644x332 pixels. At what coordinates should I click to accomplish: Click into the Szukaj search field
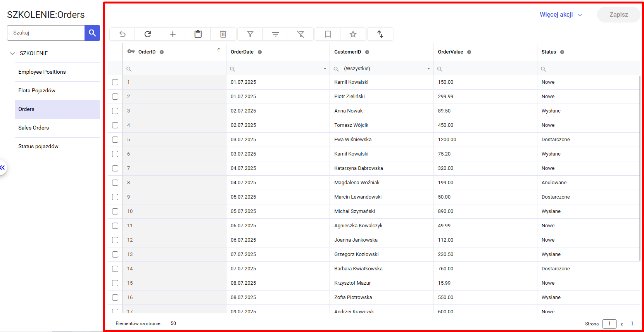point(46,33)
